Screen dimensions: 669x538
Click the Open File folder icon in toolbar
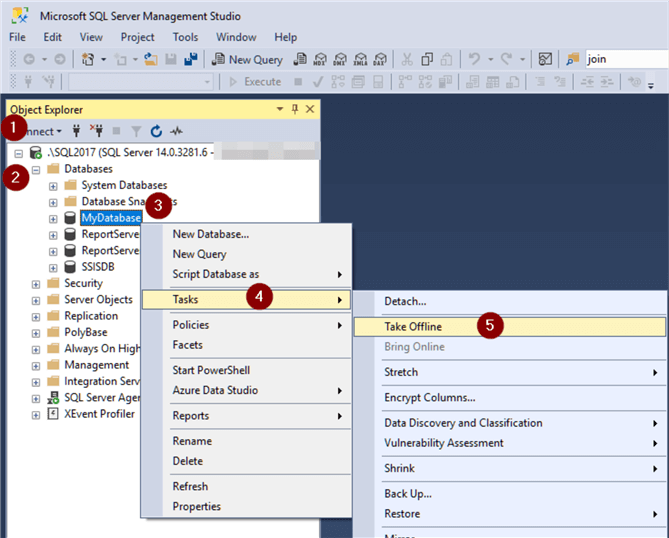click(x=152, y=59)
